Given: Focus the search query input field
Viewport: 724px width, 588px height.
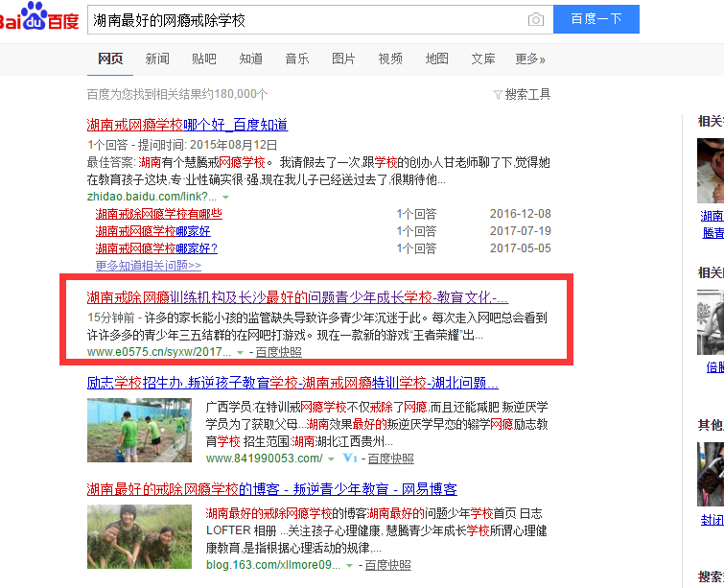Looking at the screenshot, I should [307, 20].
